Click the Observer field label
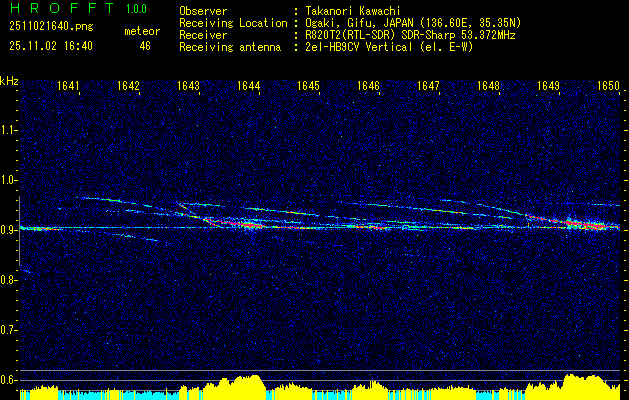 pos(203,11)
